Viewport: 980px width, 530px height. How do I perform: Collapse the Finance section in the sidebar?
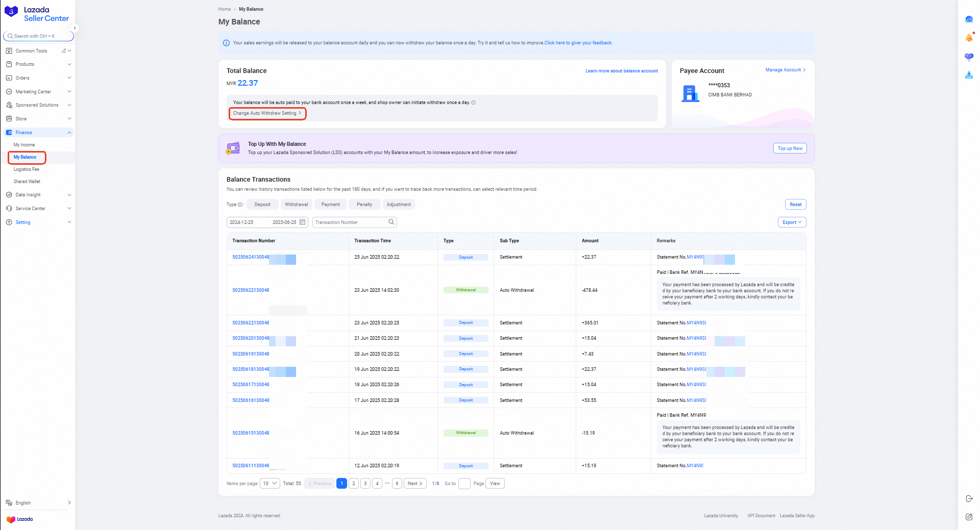tap(69, 132)
